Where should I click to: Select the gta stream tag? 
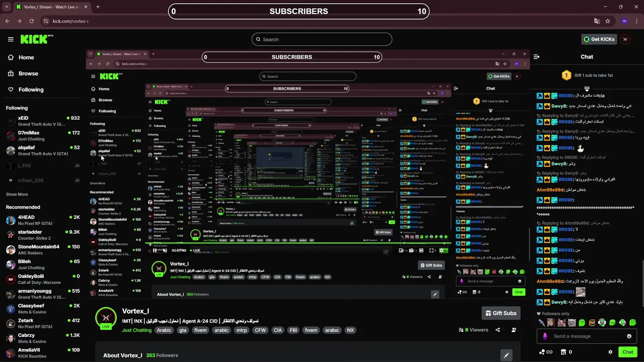[183, 330]
